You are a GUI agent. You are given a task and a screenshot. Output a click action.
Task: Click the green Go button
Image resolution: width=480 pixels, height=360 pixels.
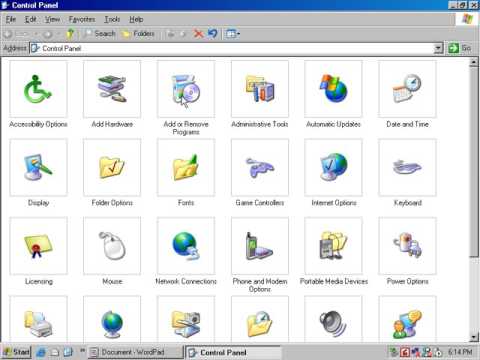[x=459, y=48]
